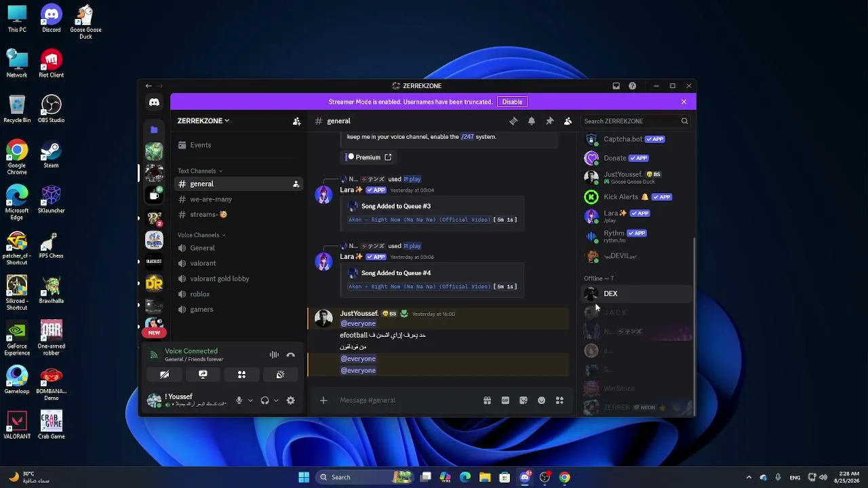
Task: Select the we-are-many text channel
Action: pos(239,199)
